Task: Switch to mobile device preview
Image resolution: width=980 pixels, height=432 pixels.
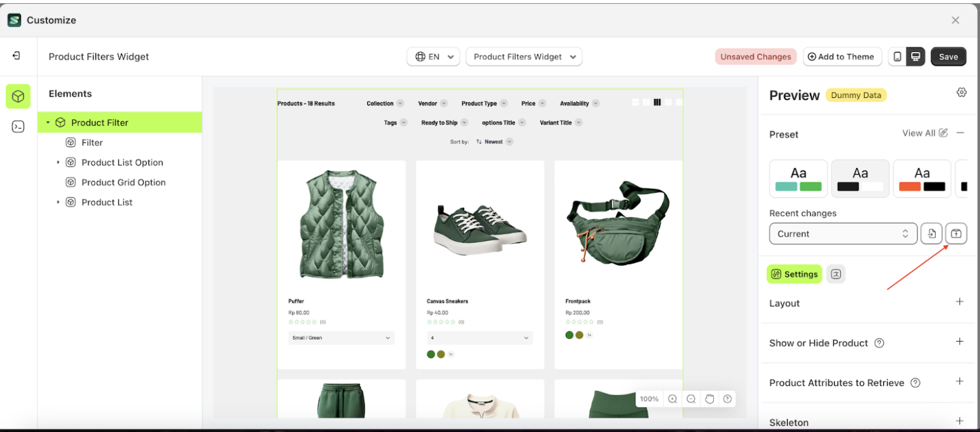Action: [897, 57]
